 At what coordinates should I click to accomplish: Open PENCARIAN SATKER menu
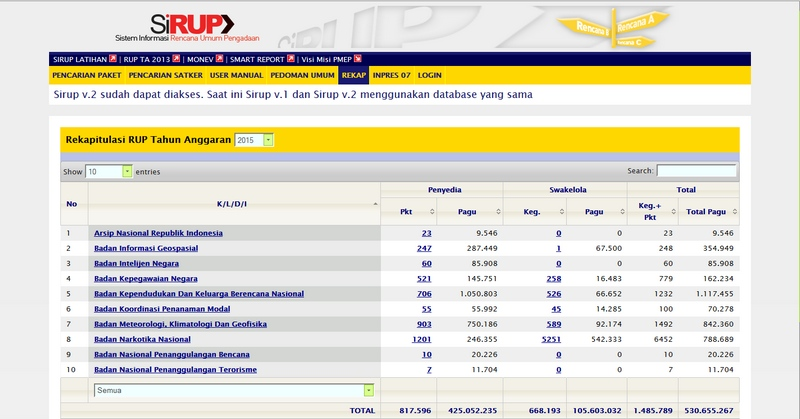coord(165,75)
